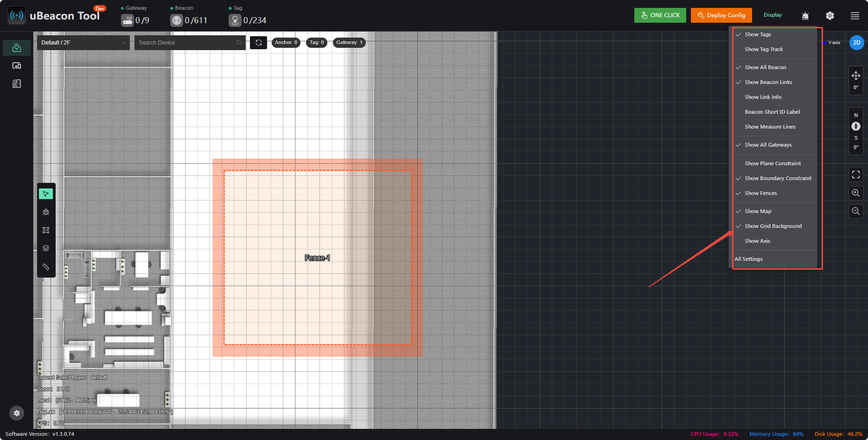Open bottom-left round settings gear
The height and width of the screenshot is (440, 868).
pos(17,413)
